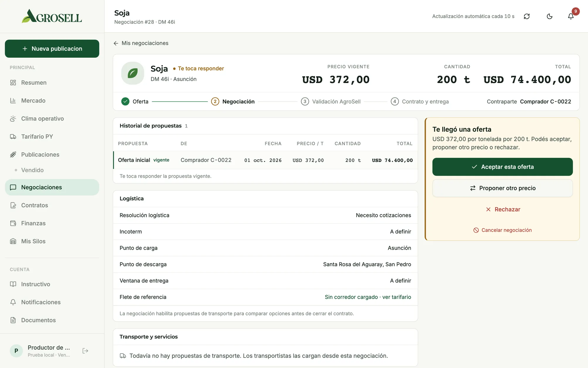This screenshot has width=588, height=368.
Task: Select Publicaciones in sidebar
Action: tap(52, 155)
